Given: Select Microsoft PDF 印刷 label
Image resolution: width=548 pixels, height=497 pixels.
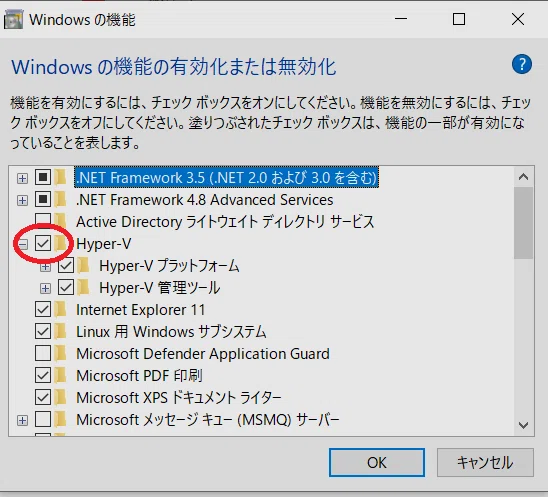Looking at the screenshot, I should pos(139,375).
